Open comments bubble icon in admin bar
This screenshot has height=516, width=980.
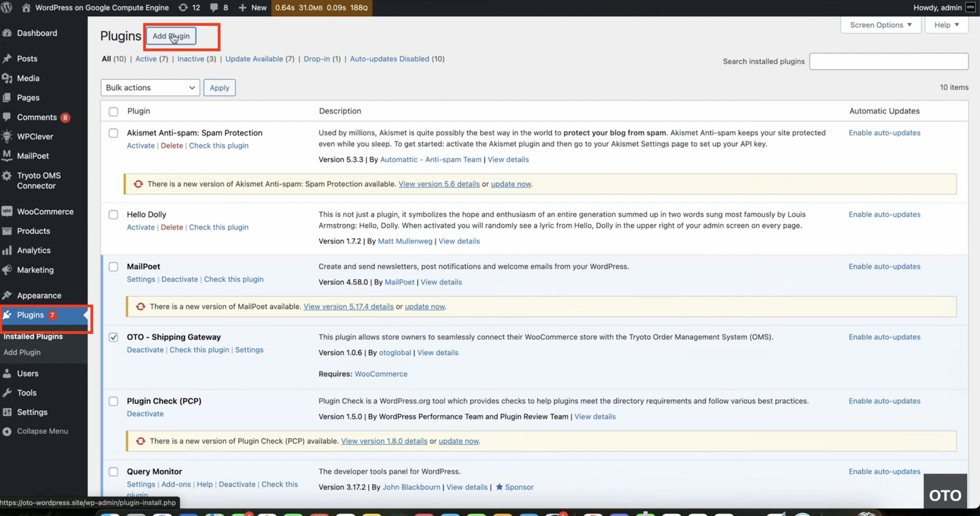click(x=214, y=8)
